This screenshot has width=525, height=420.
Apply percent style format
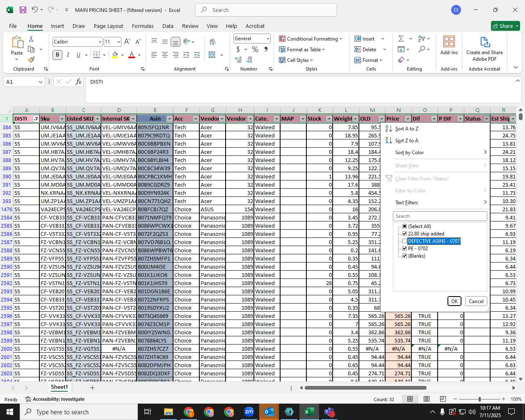coord(255,50)
